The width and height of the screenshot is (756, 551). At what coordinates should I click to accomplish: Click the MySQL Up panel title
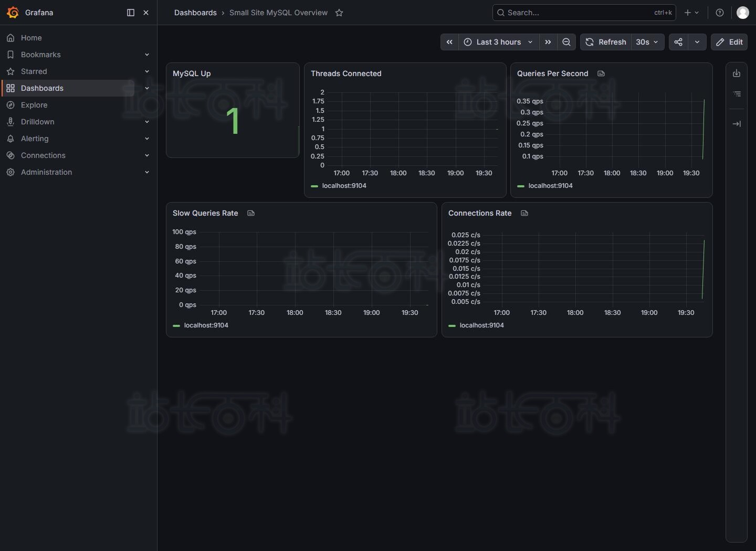(192, 73)
